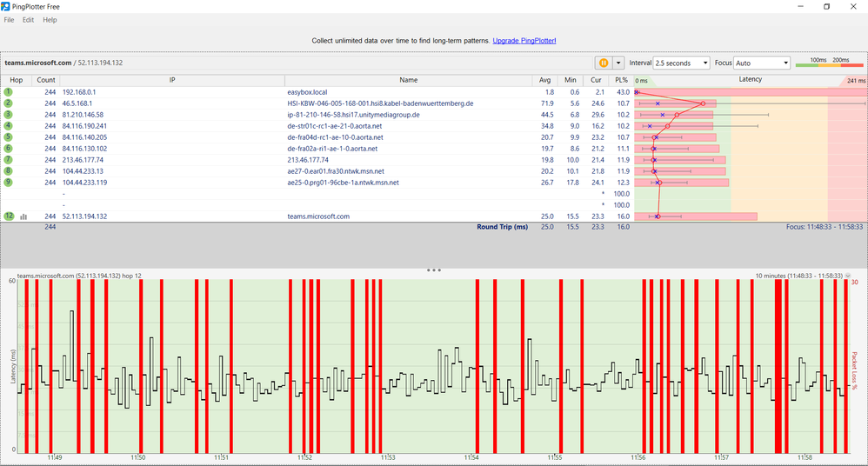Click the hop 2 green circle icon
Viewport: 868px width, 466px height.
[x=9, y=103]
